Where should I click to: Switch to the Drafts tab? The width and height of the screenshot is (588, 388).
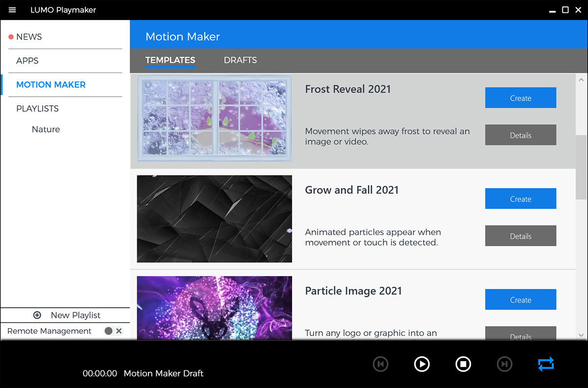click(240, 60)
